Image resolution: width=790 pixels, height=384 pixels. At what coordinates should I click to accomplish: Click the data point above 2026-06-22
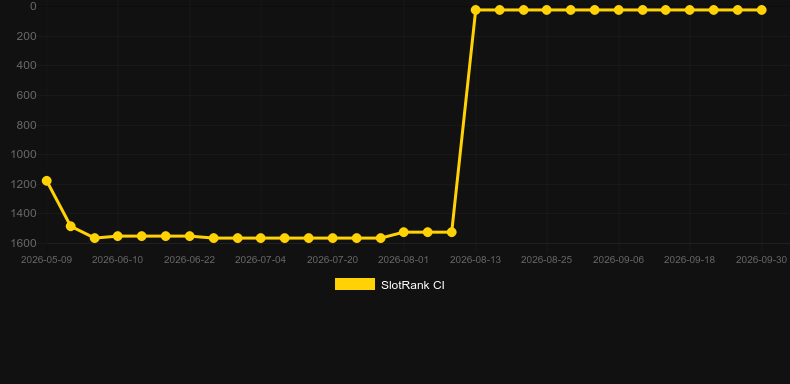(189, 236)
